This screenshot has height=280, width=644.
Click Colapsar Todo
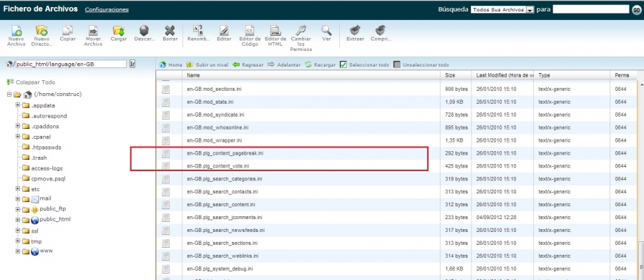tap(31, 82)
